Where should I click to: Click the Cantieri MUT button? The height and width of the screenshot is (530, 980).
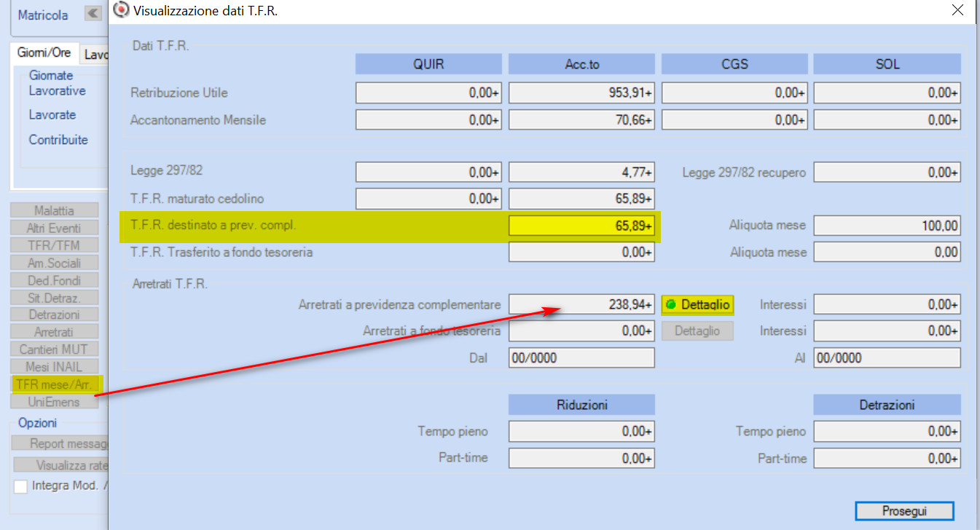click(x=55, y=349)
